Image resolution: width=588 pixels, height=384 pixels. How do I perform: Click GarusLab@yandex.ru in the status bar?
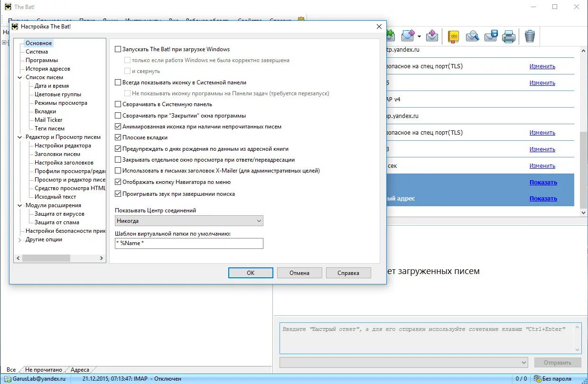coord(39,379)
